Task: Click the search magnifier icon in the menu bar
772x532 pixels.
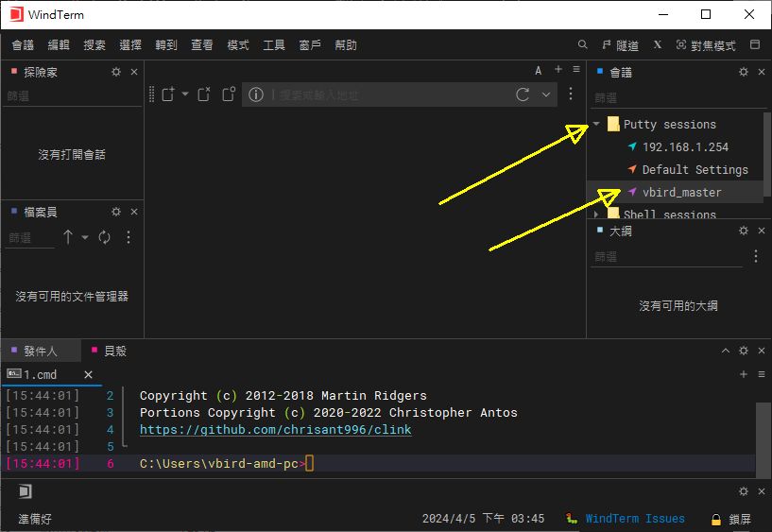Action: point(584,44)
